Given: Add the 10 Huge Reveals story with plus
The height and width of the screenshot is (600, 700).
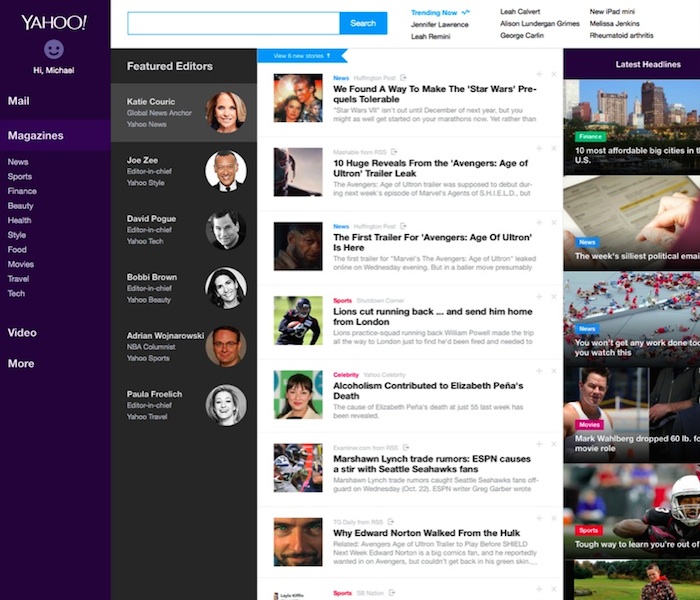Looking at the screenshot, I should click(x=539, y=148).
